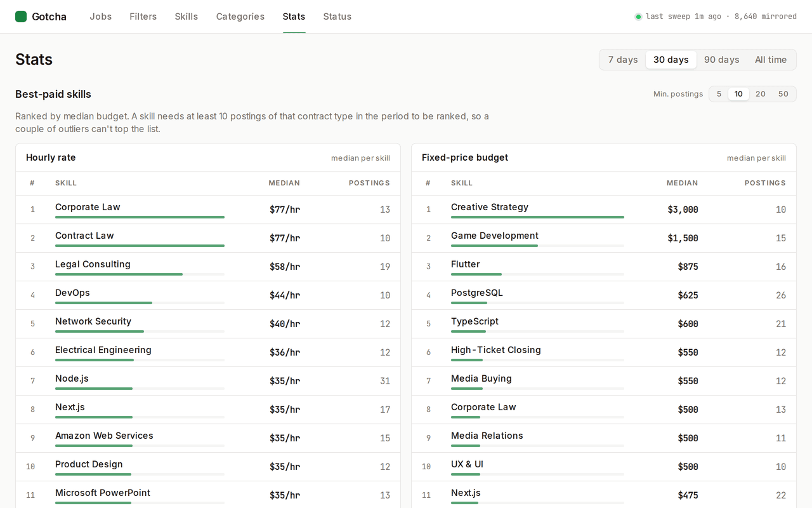Select High-Ticket Closing skill
The image size is (812, 508).
coord(496,350)
